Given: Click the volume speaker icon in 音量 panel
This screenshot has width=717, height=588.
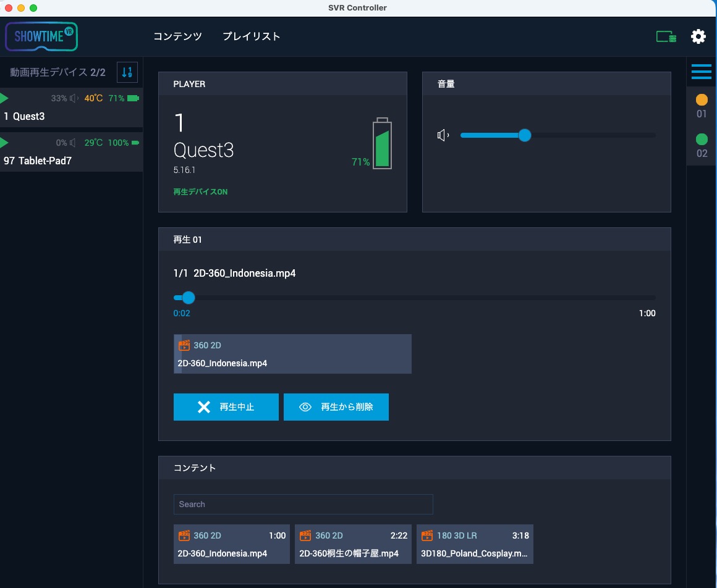Looking at the screenshot, I should click(x=443, y=135).
